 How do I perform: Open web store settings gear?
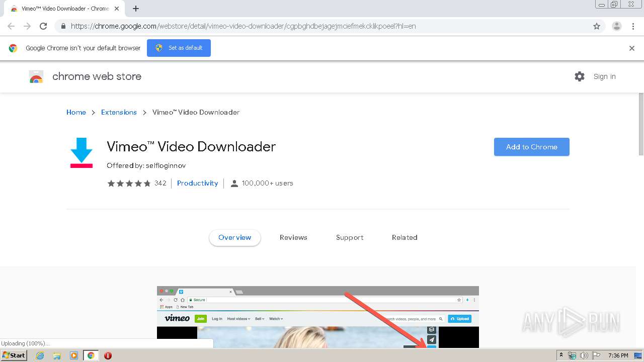[580, 76]
